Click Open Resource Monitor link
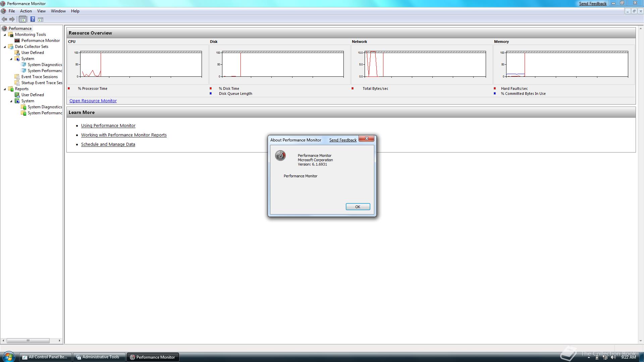 [x=93, y=101]
